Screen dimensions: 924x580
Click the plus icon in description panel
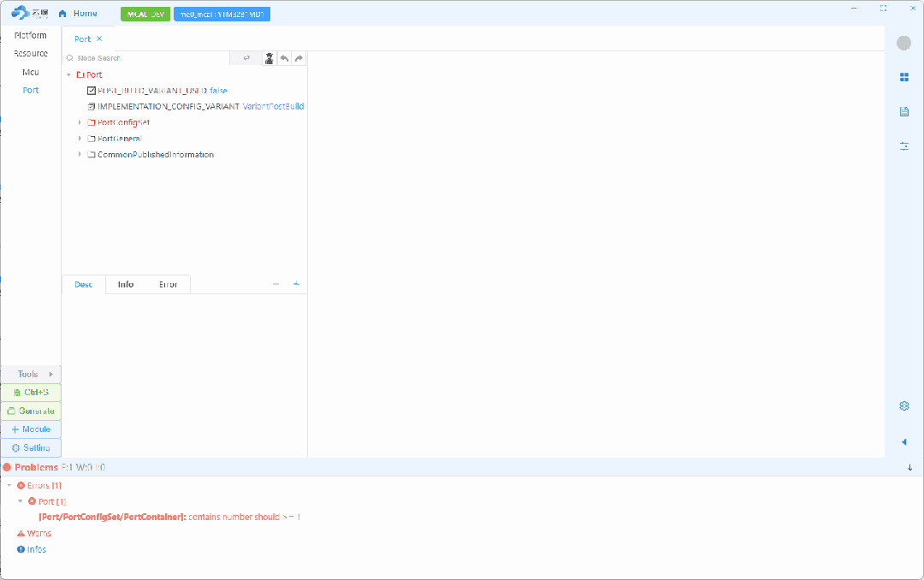[296, 284]
